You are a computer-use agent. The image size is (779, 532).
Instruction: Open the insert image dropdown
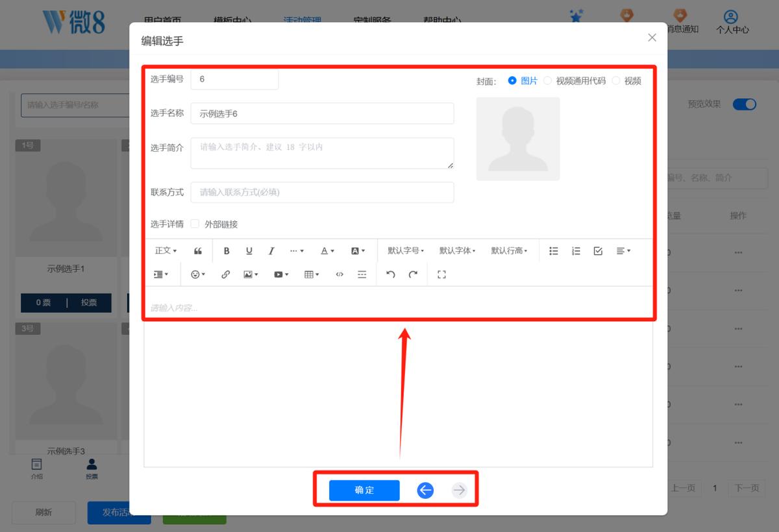(x=251, y=274)
